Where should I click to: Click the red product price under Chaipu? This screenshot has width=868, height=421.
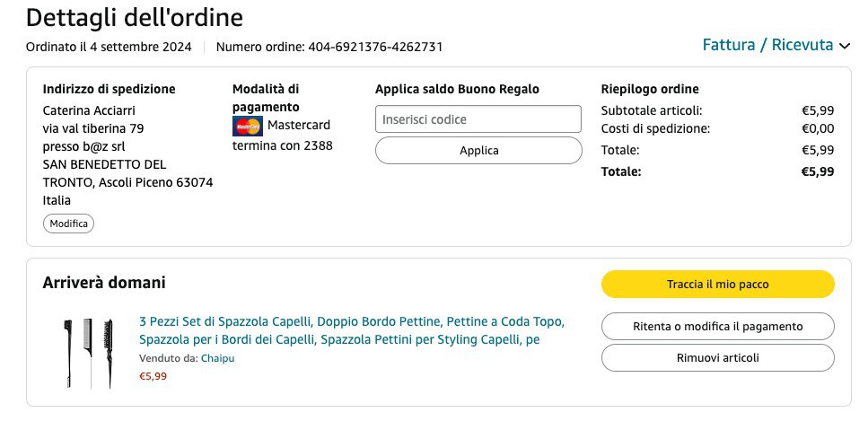(x=153, y=376)
